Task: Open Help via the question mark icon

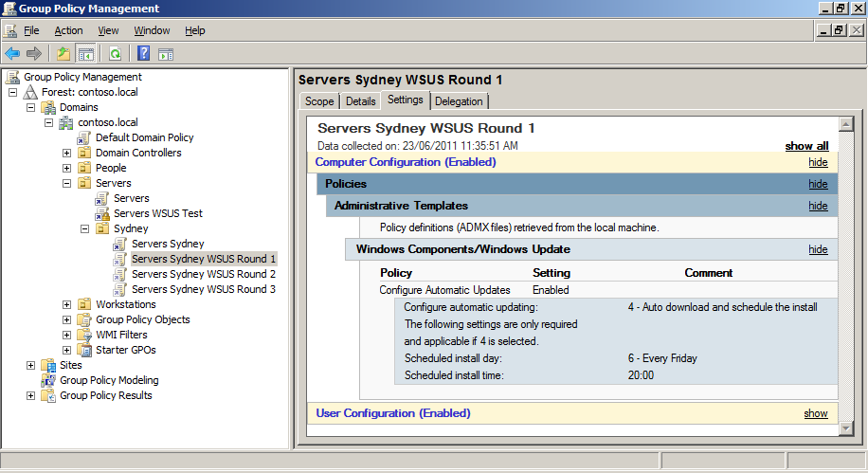Action: [x=143, y=53]
